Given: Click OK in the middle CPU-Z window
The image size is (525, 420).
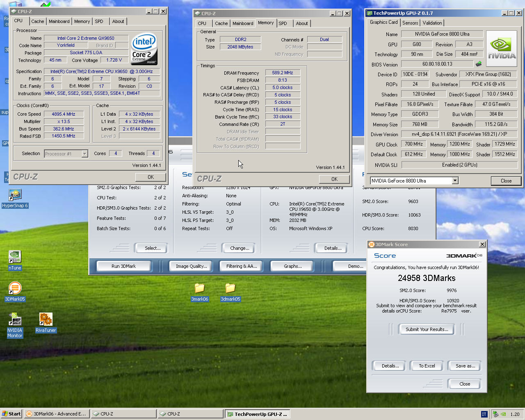Looking at the screenshot, I should pos(334,179).
